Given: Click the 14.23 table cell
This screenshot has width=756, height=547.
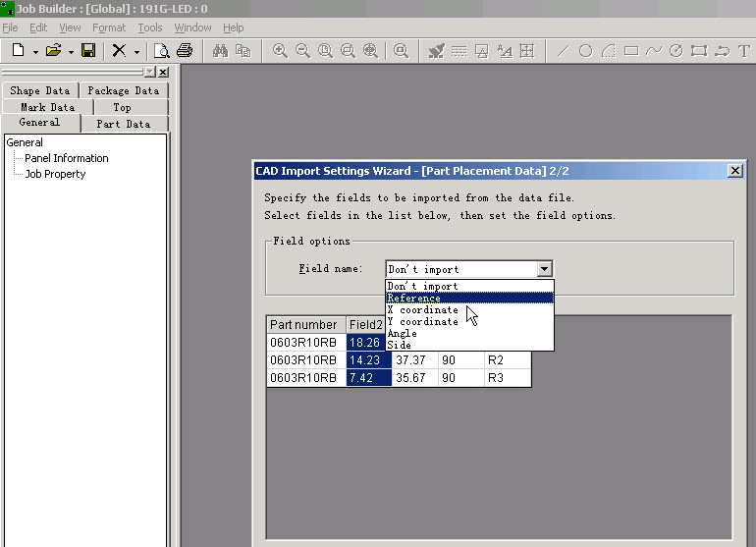Looking at the screenshot, I should pos(369,360).
